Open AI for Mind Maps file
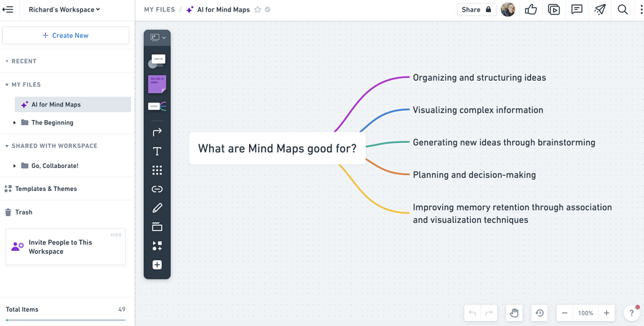The image size is (644, 326). click(x=56, y=104)
